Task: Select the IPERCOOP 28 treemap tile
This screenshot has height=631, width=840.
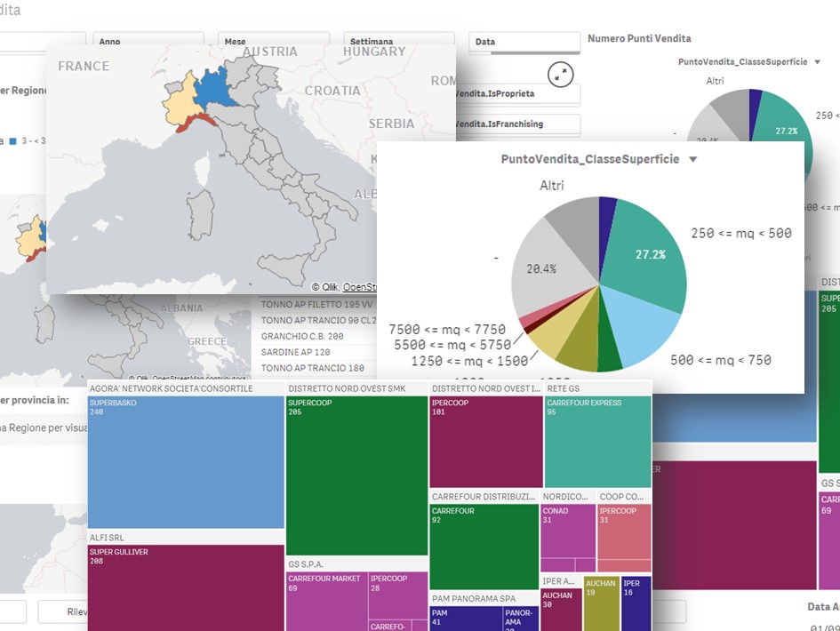Action: click(x=398, y=595)
